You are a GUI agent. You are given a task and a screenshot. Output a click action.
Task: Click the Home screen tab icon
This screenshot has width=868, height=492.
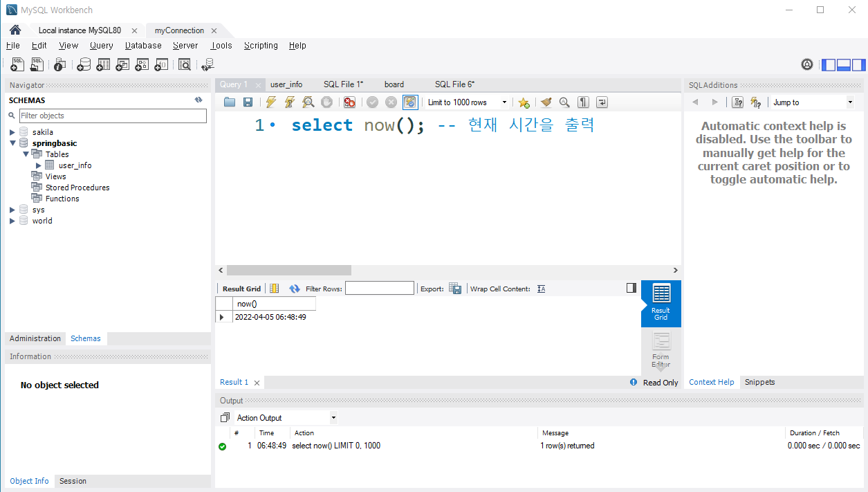point(15,30)
